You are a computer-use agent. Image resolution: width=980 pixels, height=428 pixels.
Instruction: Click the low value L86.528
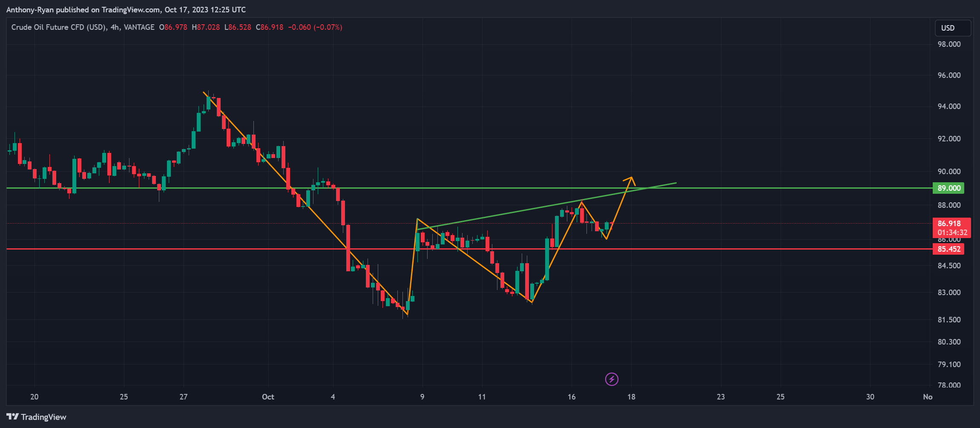tap(238, 27)
